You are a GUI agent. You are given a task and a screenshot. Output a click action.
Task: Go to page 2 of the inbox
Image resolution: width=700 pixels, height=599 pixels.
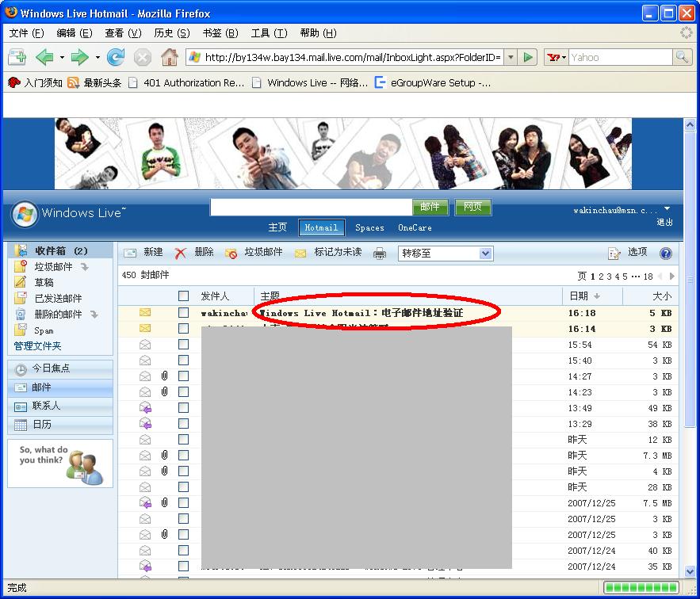601,277
